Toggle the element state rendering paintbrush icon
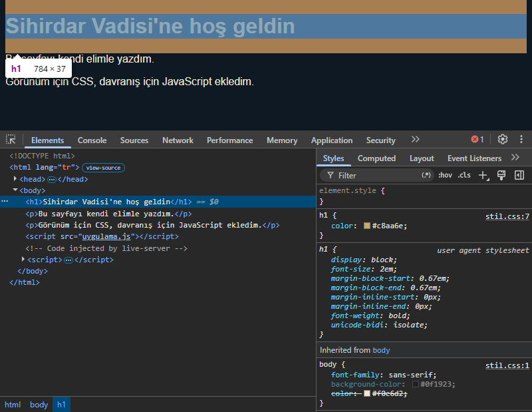Viewport: 532px width, 412px height. pos(501,175)
